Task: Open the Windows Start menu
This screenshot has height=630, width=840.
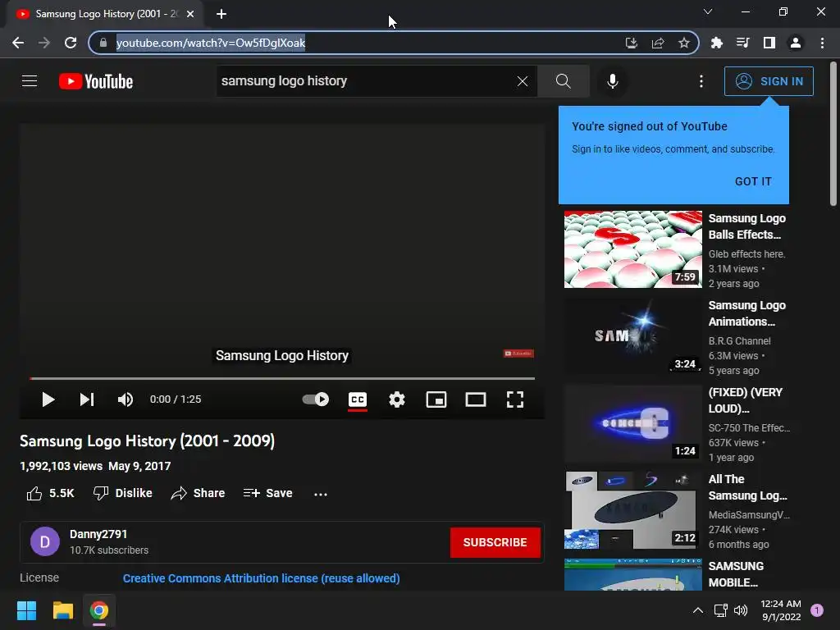Action: coord(26,610)
